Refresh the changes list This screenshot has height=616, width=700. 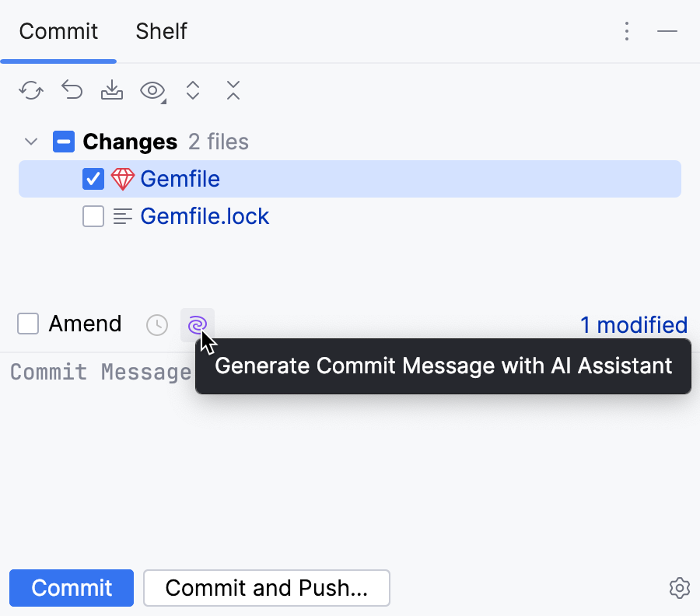click(30, 90)
